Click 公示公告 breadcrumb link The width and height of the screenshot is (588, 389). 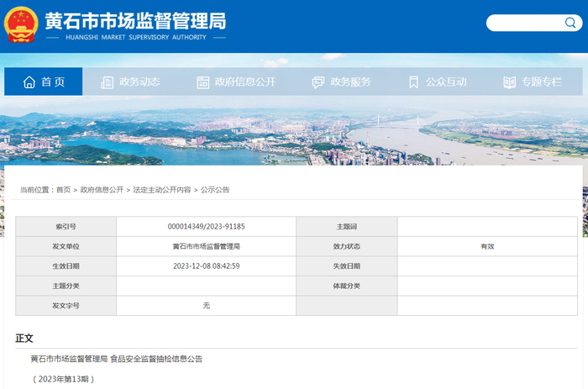[x=214, y=190]
